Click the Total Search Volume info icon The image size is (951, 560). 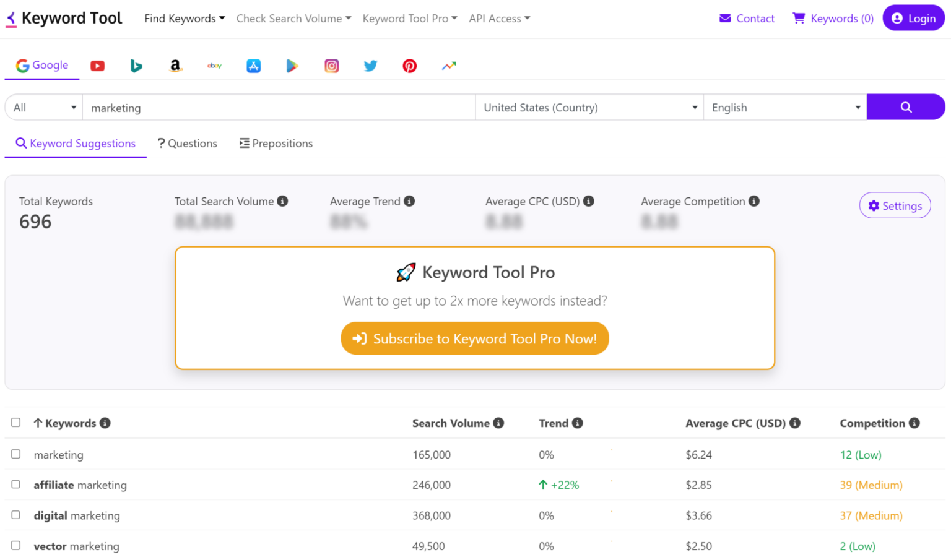coord(283,200)
